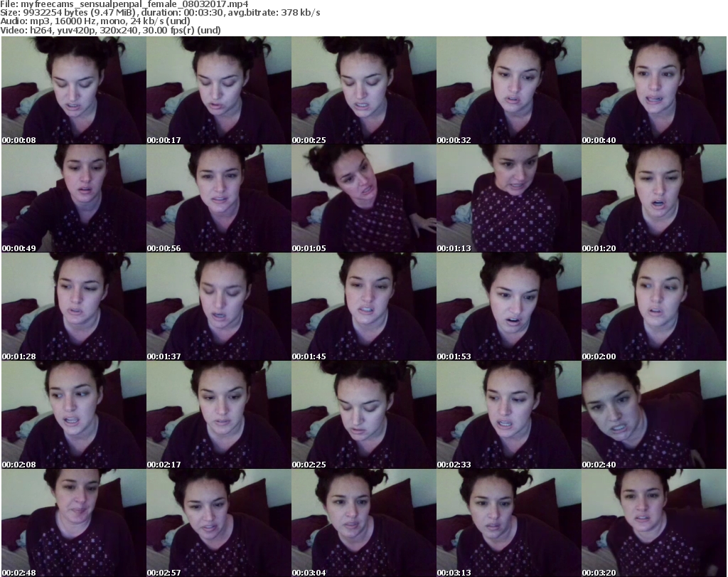Image resolution: width=728 pixels, height=577 pixels.
Task: Click the thumbnail marked 00:01:05
Action: (x=363, y=198)
